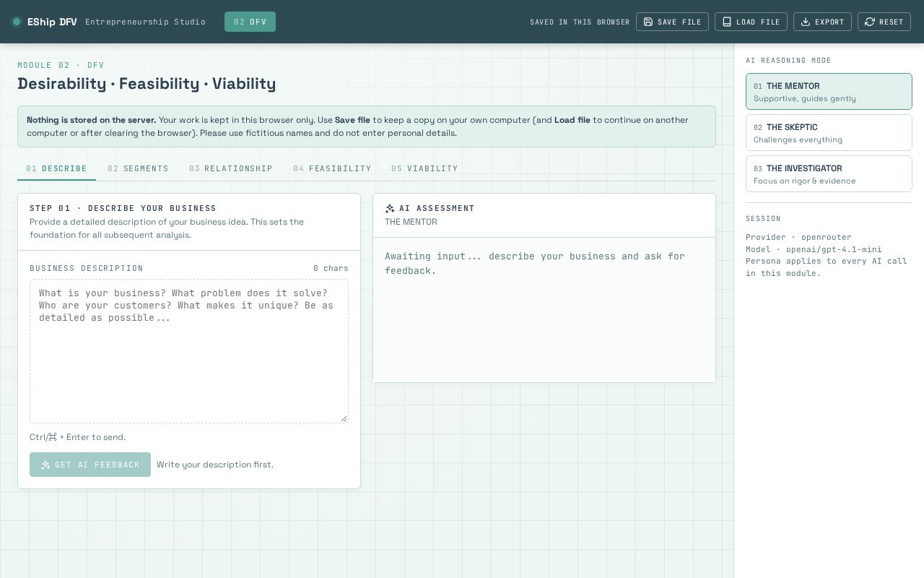This screenshot has height=578, width=924.
Task: Click the Get AI Feedback button text
Action: (97, 465)
